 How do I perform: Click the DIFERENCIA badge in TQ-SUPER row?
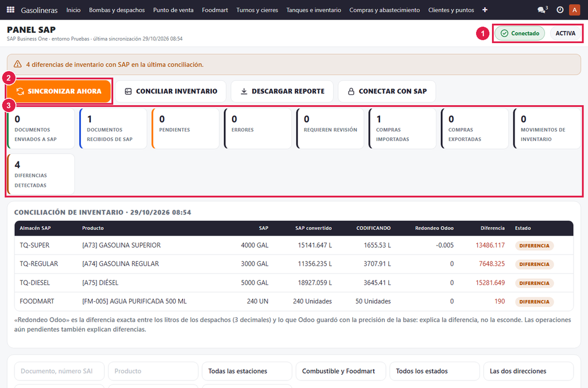pos(534,246)
